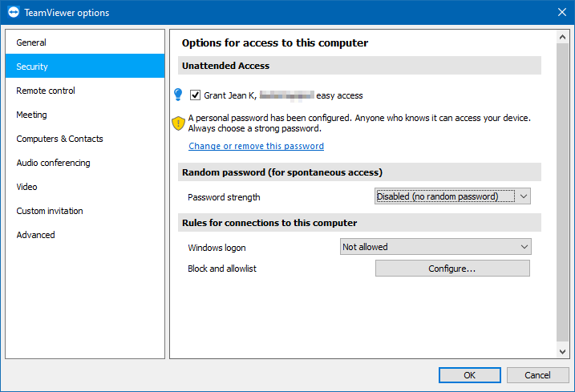
Task: Expand the Windows logon dropdown
Action: (435, 247)
